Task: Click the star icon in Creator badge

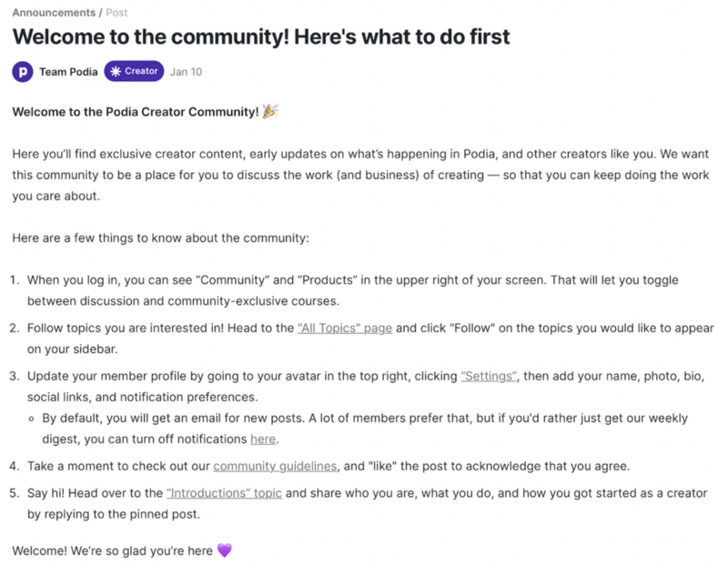Action: 116,71
